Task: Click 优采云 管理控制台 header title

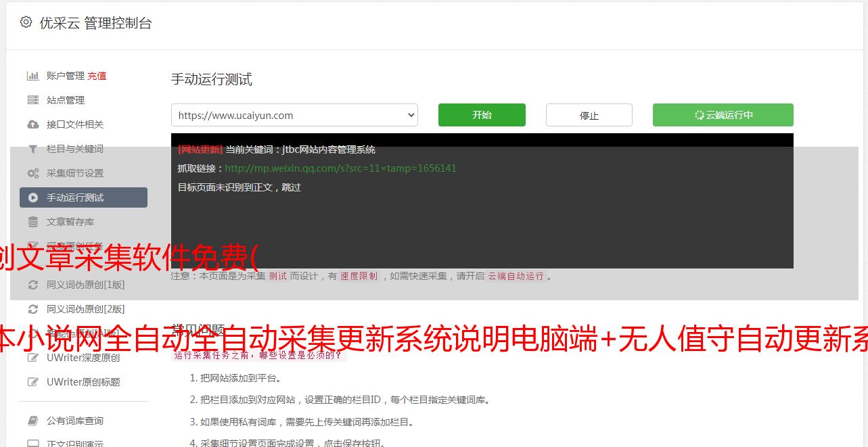Action: pyautogui.click(x=95, y=23)
